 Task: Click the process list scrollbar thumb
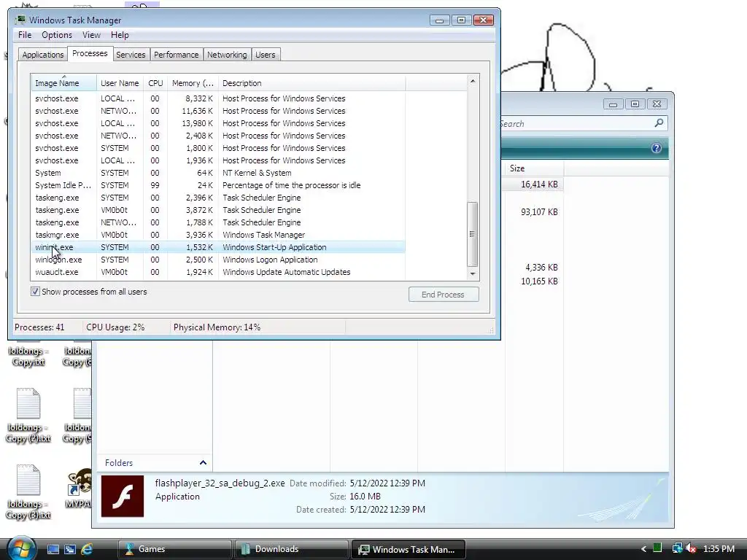(x=472, y=234)
